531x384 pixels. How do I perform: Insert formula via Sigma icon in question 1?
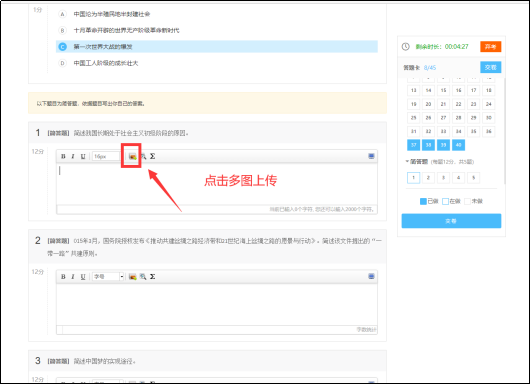point(153,156)
